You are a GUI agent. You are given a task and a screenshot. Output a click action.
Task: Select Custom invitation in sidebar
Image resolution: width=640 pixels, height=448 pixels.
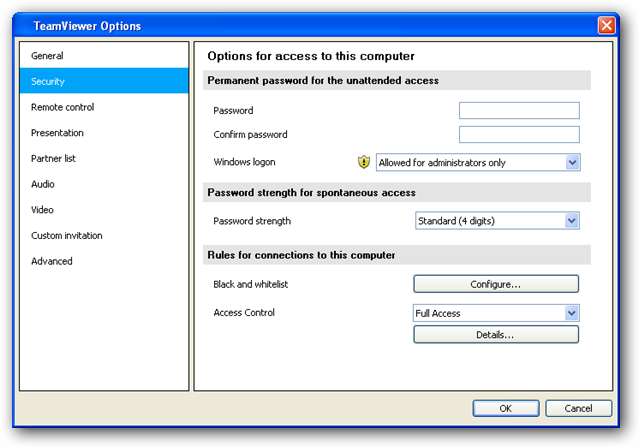67,236
